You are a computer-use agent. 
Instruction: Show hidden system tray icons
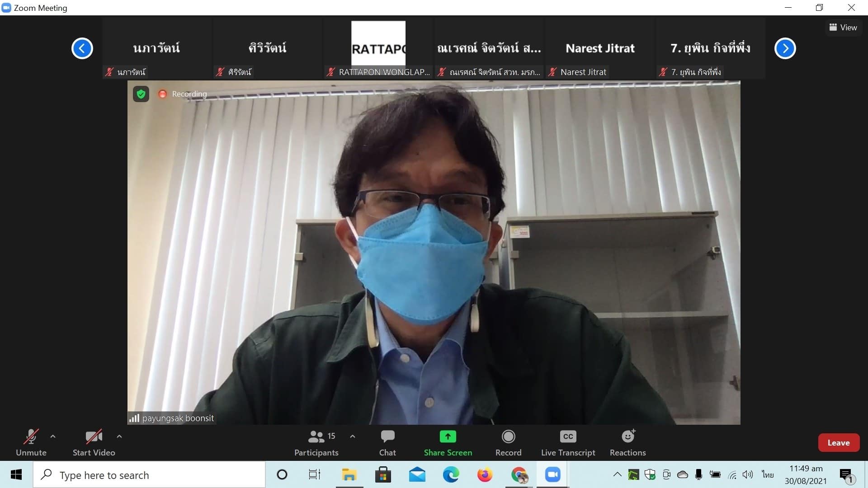(x=617, y=474)
